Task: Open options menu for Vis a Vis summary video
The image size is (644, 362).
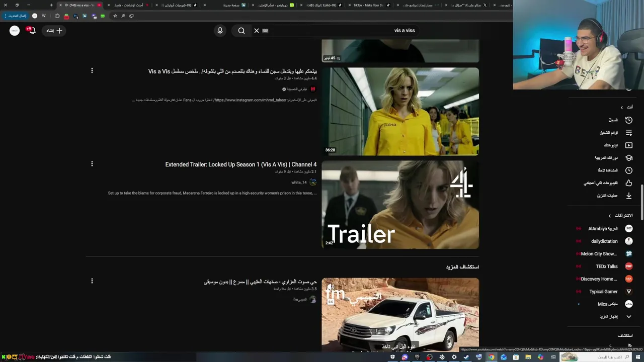Action: pyautogui.click(x=92, y=71)
